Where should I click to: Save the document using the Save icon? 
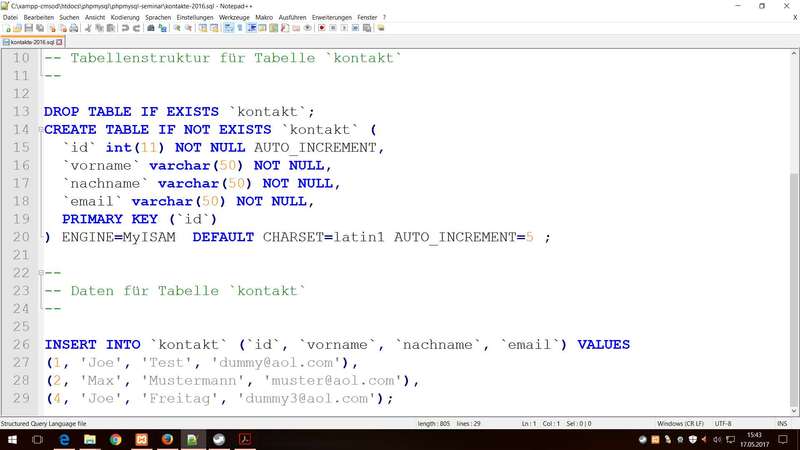[x=29, y=28]
